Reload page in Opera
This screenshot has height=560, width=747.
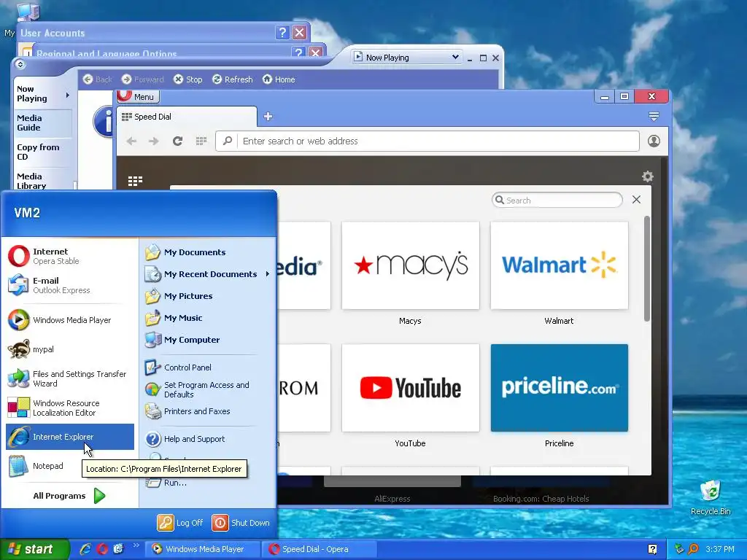(x=178, y=141)
